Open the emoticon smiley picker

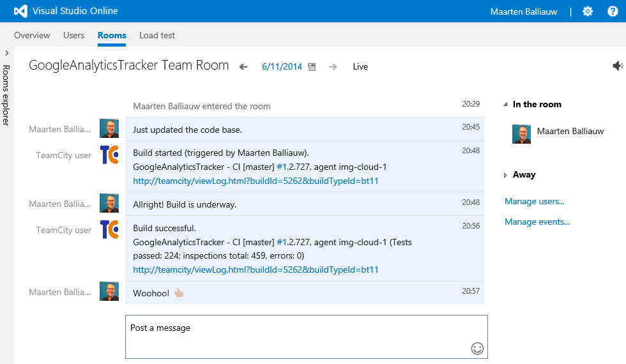click(x=477, y=349)
